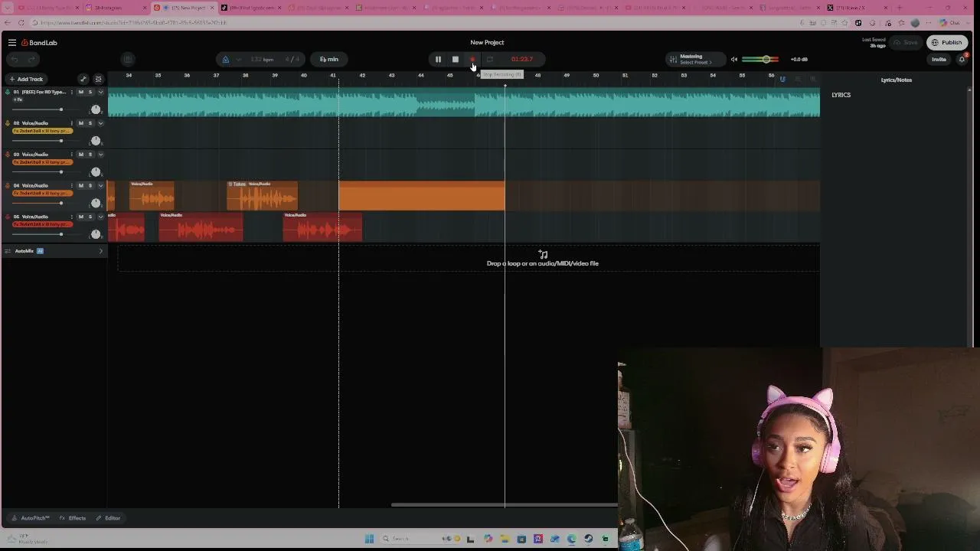Adjust the master volume slider
The image size is (980, 551).
point(760,59)
